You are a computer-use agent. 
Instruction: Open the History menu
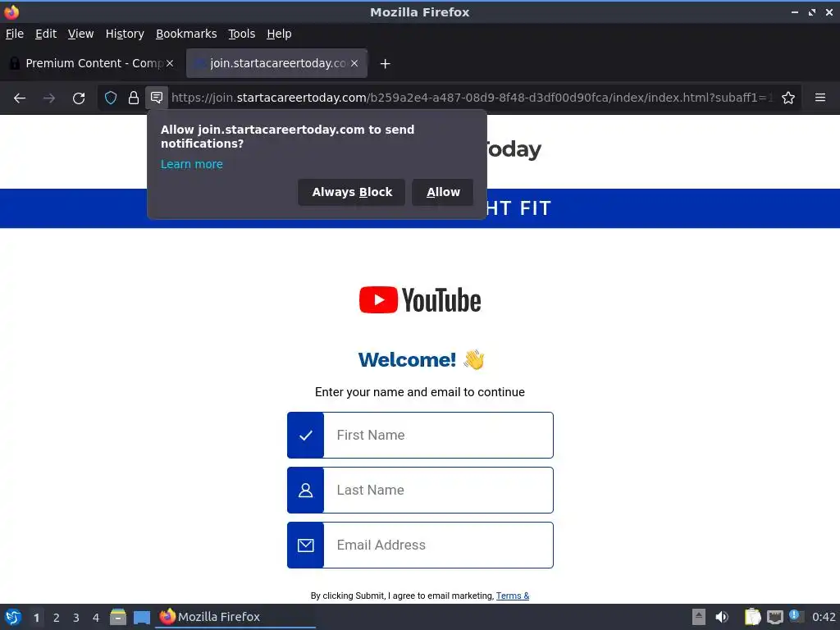(125, 34)
